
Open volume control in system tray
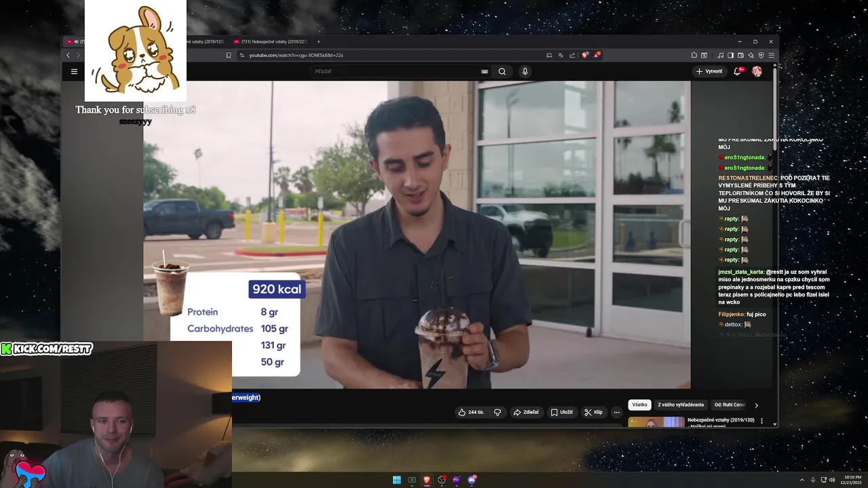pos(831,480)
